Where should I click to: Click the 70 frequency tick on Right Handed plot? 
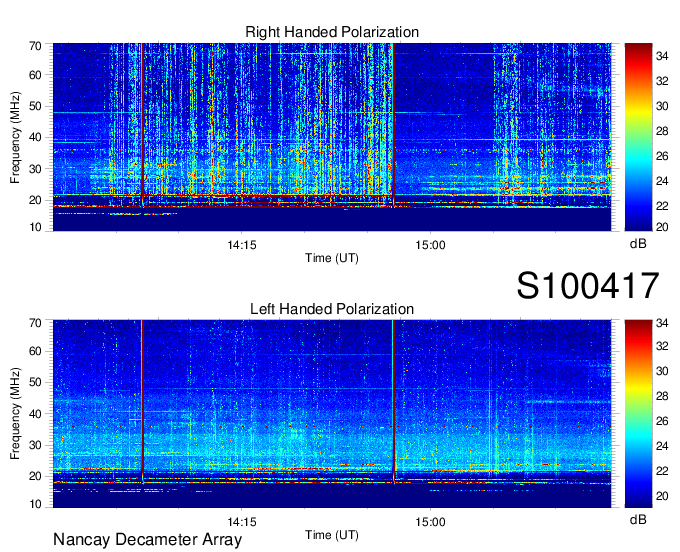click(x=35, y=46)
